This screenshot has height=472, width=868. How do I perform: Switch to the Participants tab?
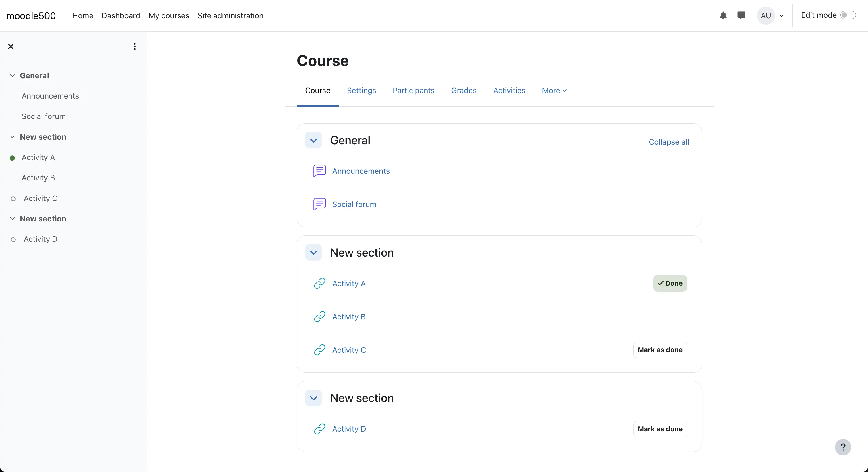click(413, 91)
